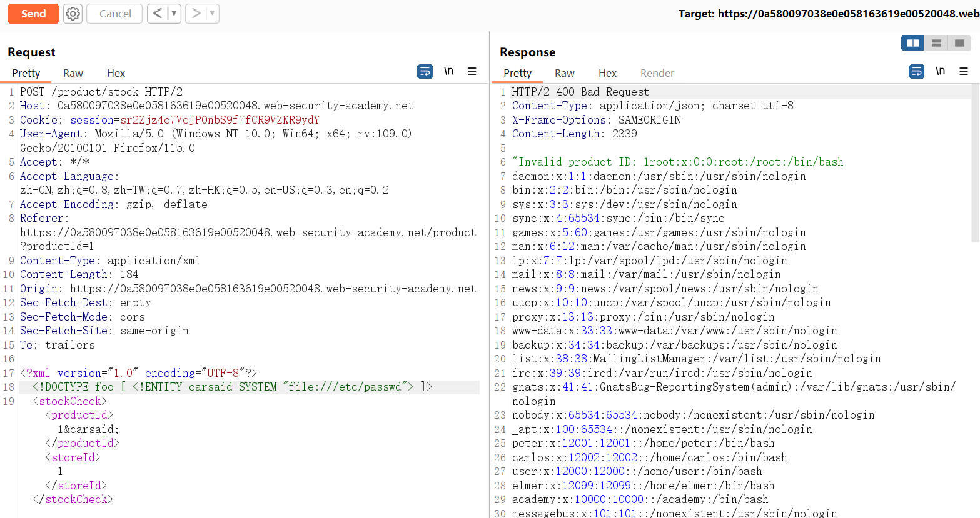Switch to Request Raw tab
The width and height of the screenshot is (980, 518).
73,73
